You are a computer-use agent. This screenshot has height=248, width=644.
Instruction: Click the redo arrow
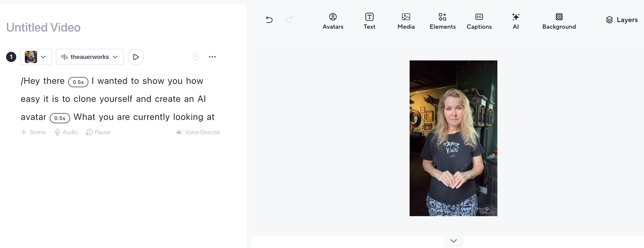point(289,20)
